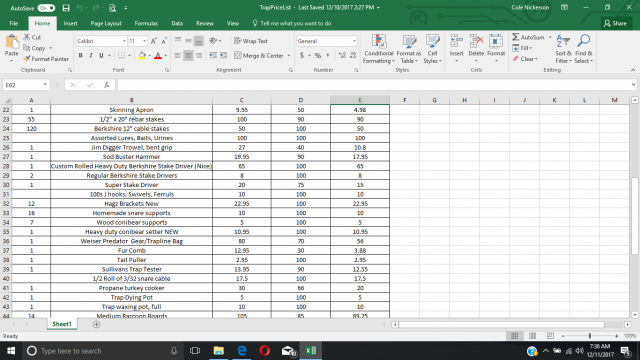Open the Name Box dropdown arrow
Viewport: 640px width, 360px height.
coord(45,85)
